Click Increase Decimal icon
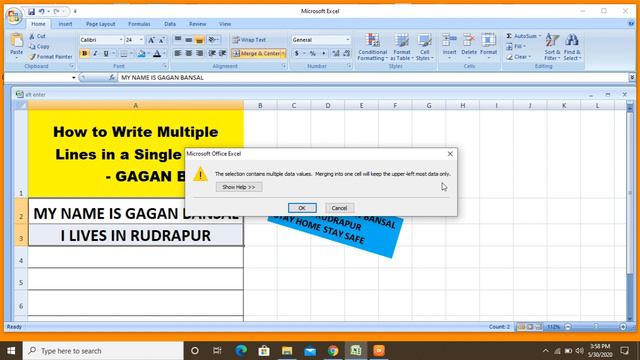The width and height of the screenshot is (640, 360). point(336,53)
